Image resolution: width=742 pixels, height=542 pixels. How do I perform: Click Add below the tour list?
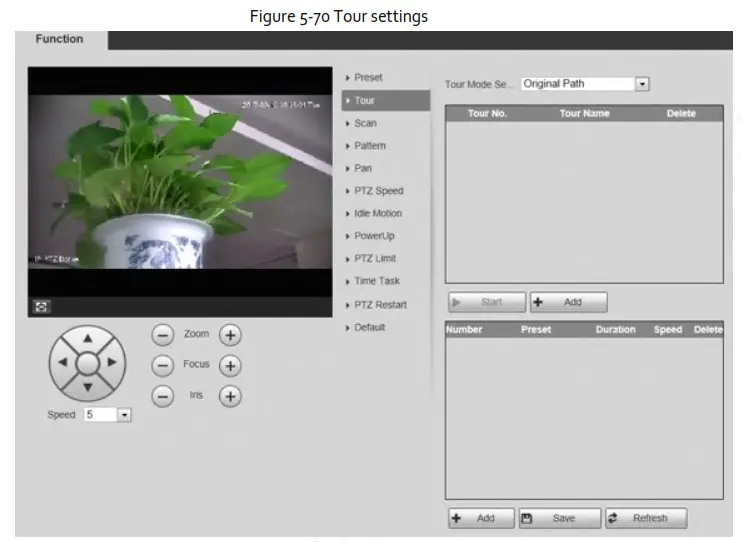[568, 302]
